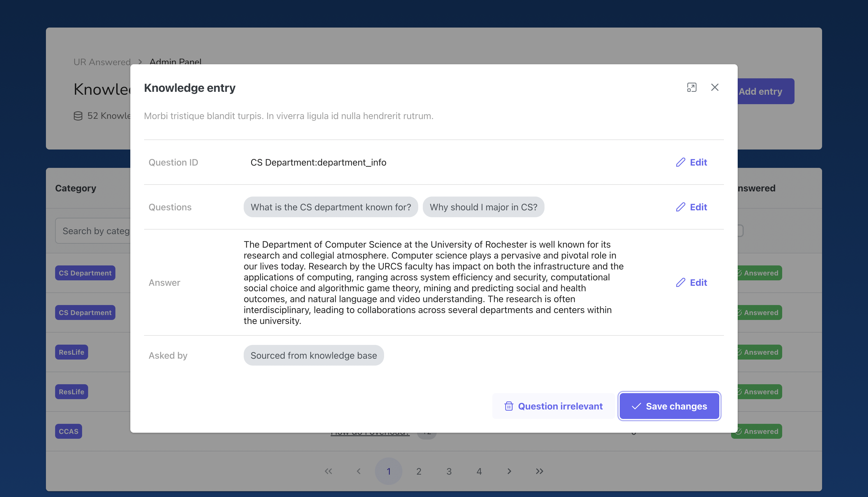This screenshot has height=497, width=868.
Task: Go to the next page arrow
Action: pos(509,471)
